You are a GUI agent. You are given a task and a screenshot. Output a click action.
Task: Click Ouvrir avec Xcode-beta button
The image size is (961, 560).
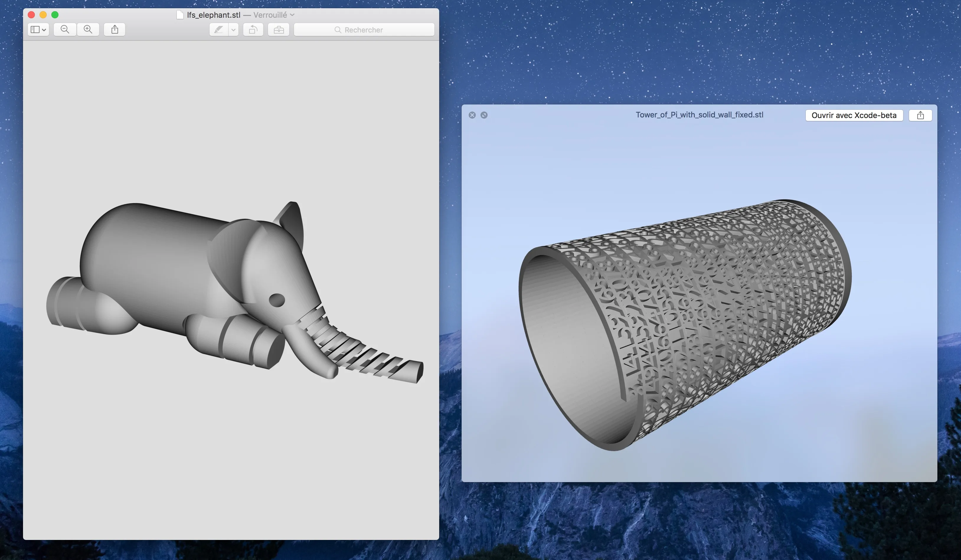(854, 115)
